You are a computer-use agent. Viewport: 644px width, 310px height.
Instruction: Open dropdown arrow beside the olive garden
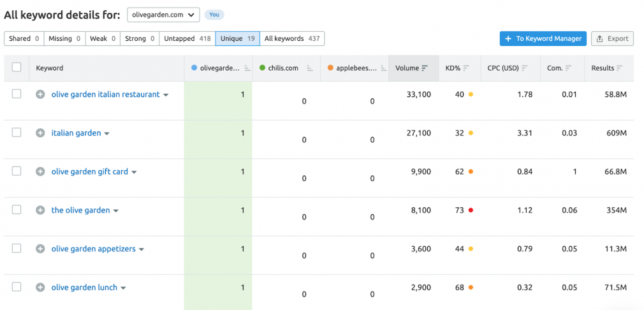pyautogui.click(x=116, y=210)
